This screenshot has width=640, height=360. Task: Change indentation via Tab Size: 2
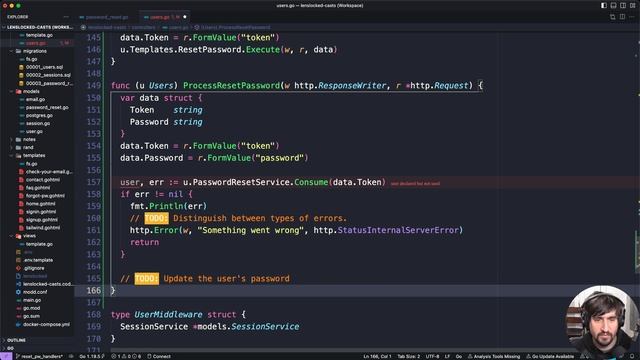[409, 356]
